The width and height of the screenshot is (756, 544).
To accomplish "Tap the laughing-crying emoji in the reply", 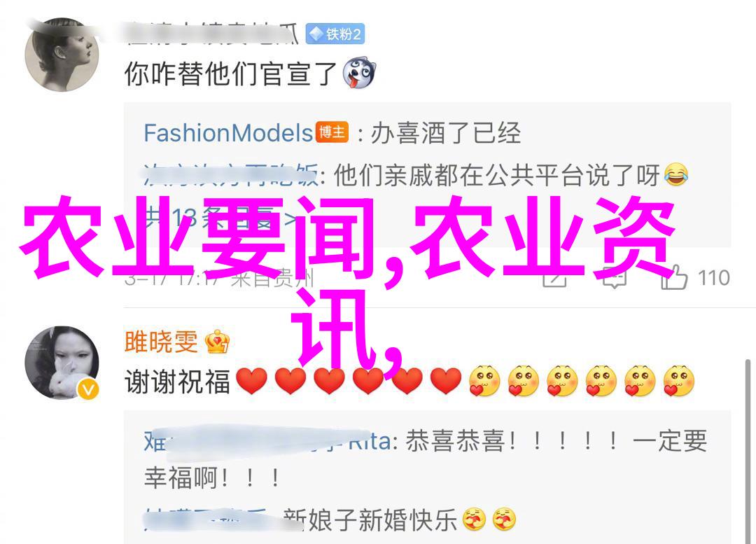I will coord(675,175).
